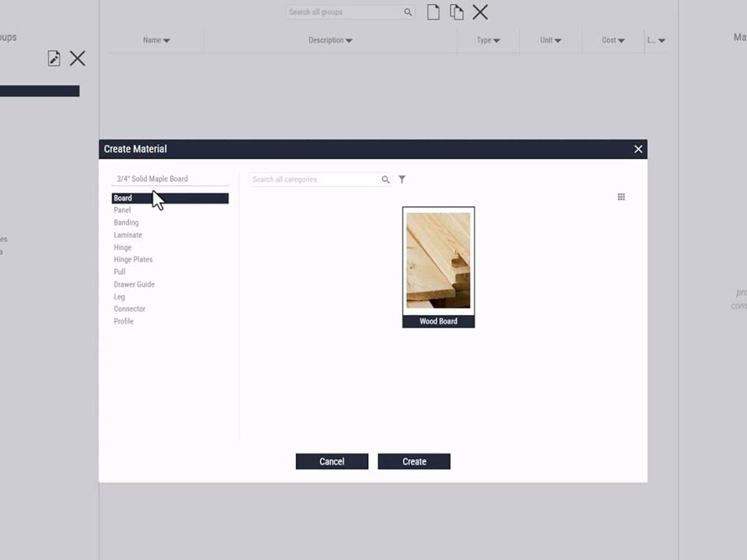Click the delete X icon on the toolbar
The height and width of the screenshot is (560, 747).
(479, 12)
